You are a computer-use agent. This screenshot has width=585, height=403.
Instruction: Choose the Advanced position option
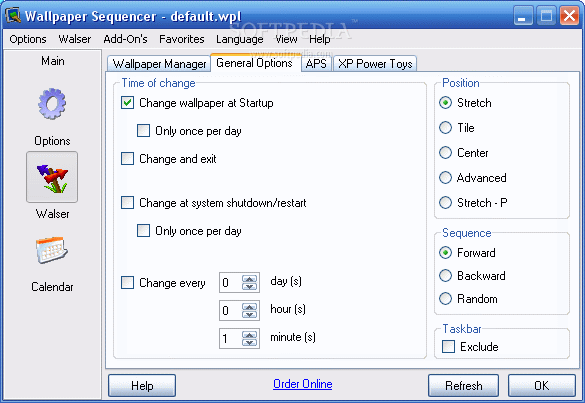tap(445, 178)
